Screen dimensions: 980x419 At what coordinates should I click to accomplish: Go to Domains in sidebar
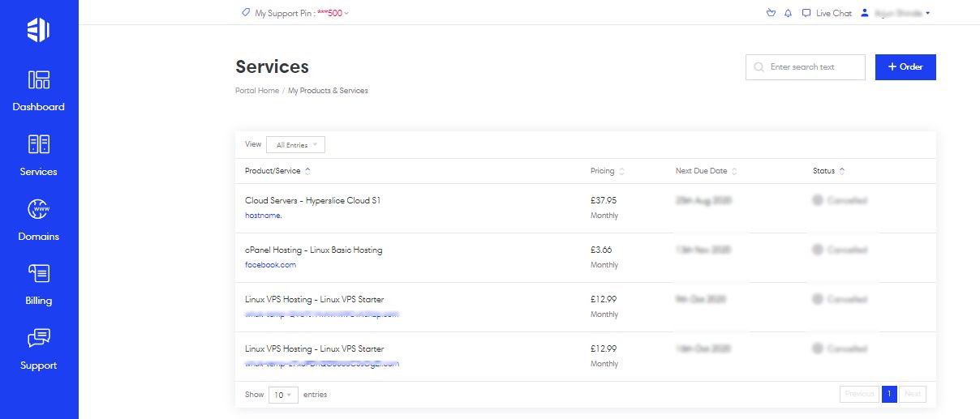click(x=38, y=220)
